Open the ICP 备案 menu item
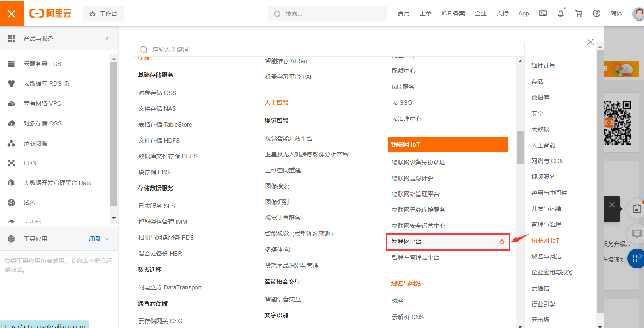The width and height of the screenshot is (644, 328). pos(453,14)
